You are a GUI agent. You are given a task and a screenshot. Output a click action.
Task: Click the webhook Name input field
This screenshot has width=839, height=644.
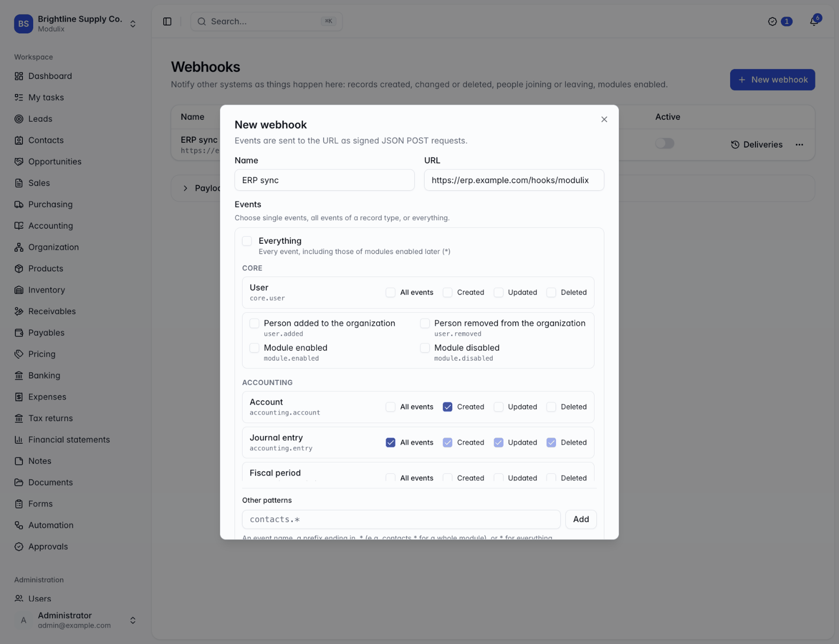click(324, 180)
